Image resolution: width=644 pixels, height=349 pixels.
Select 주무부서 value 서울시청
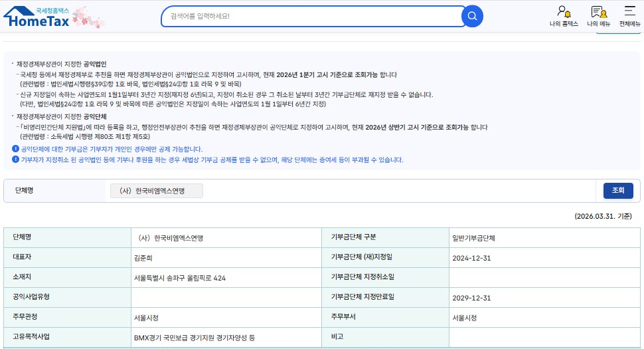tap(465, 318)
